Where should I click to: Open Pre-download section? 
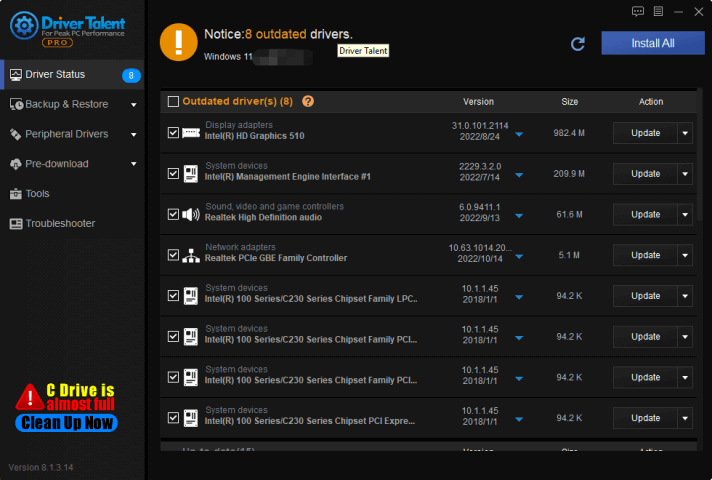coord(73,164)
